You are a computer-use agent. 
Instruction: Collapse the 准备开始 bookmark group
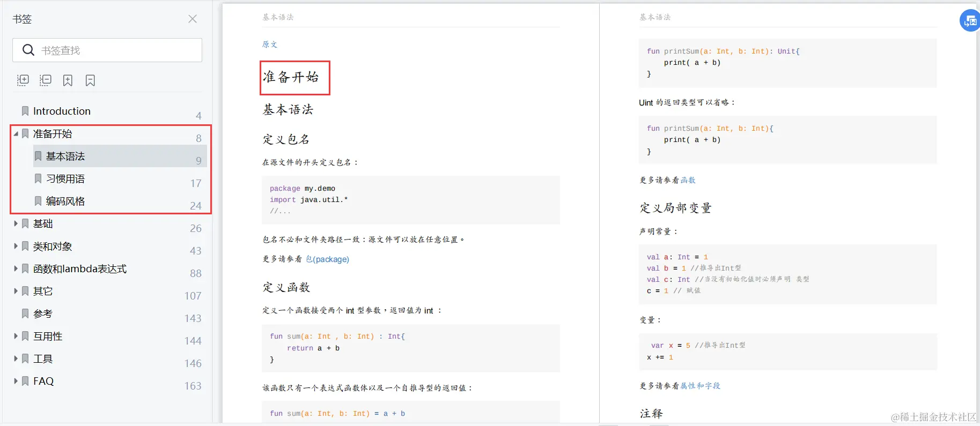point(16,133)
